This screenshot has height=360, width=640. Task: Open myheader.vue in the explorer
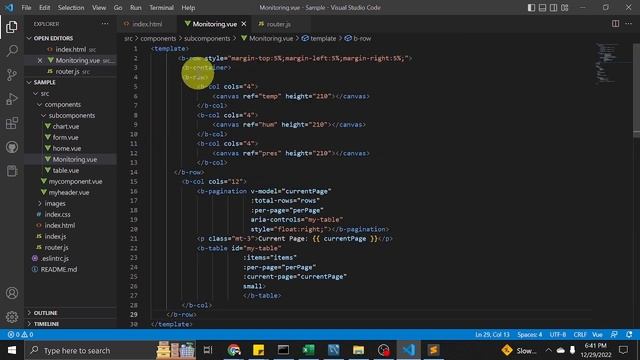tap(69, 192)
